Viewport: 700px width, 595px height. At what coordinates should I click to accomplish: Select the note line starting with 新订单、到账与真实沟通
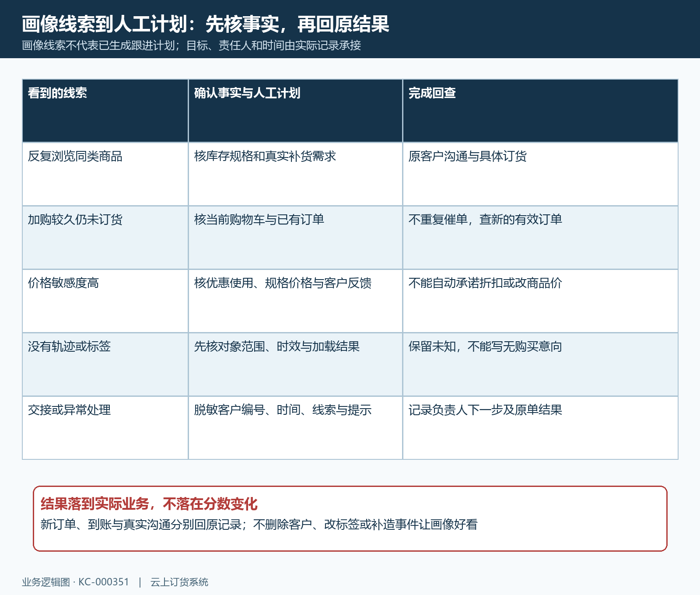(259, 524)
